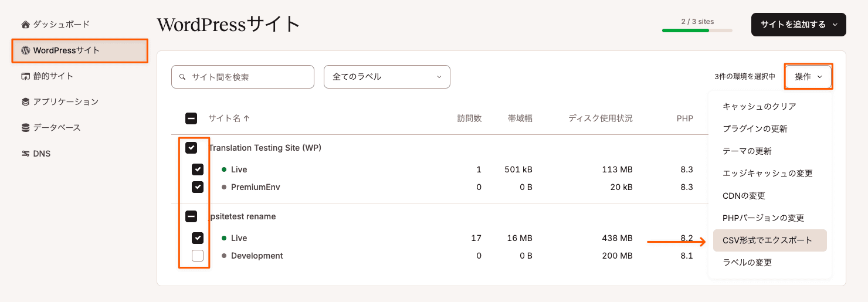868x302 pixels.
Task: Click the DNS icon in sidebar
Action: (x=25, y=154)
